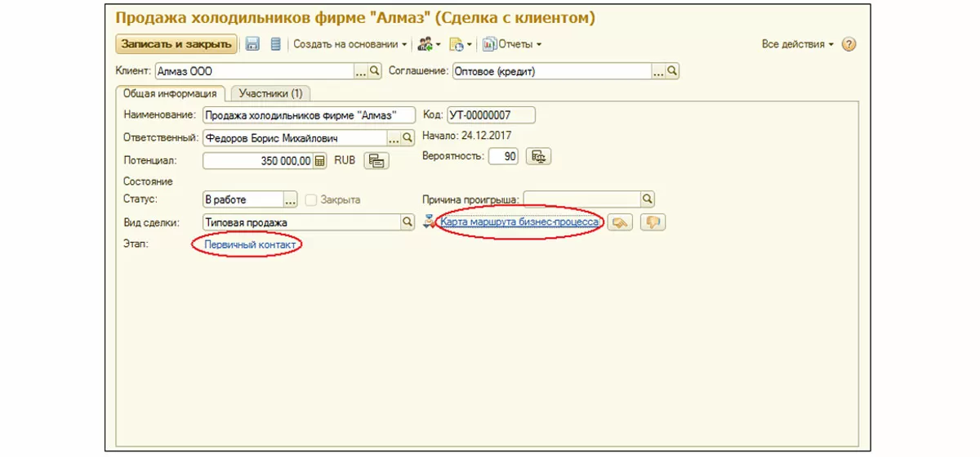The image size is (980, 457).
Task: Click the Статус field showing В работе
Action: [242, 199]
